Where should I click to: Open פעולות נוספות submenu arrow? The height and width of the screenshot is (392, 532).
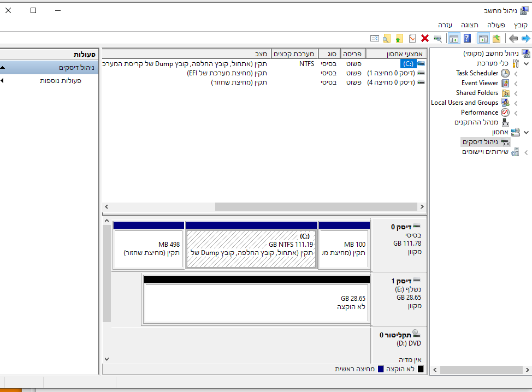coord(2,81)
